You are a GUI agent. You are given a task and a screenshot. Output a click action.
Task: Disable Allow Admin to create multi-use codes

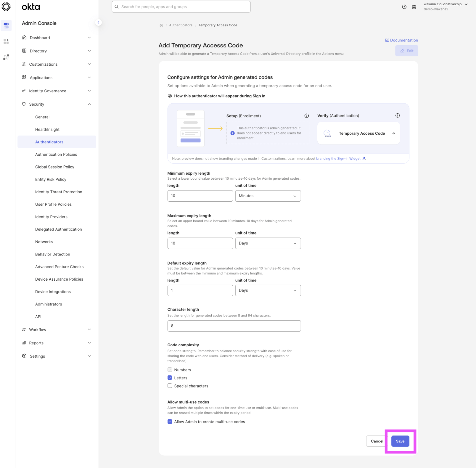click(170, 422)
